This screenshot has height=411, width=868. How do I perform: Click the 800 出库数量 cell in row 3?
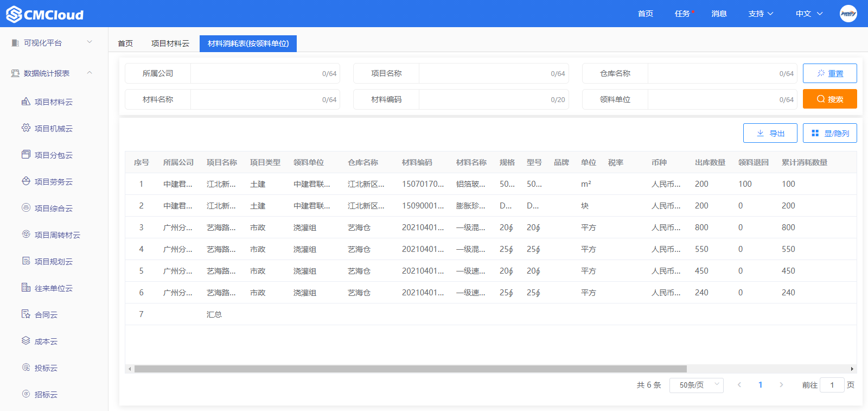pos(701,227)
